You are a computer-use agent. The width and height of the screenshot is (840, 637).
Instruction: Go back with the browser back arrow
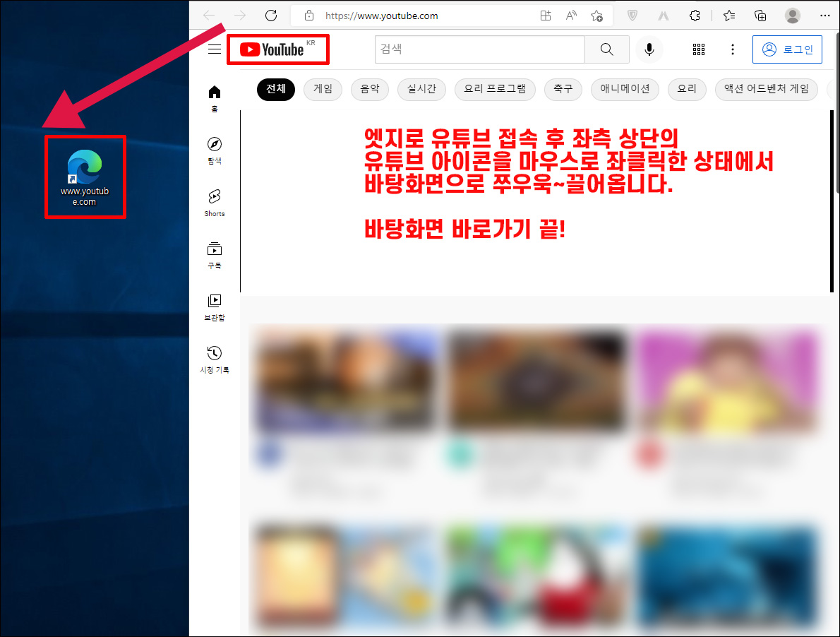point(209,16)
